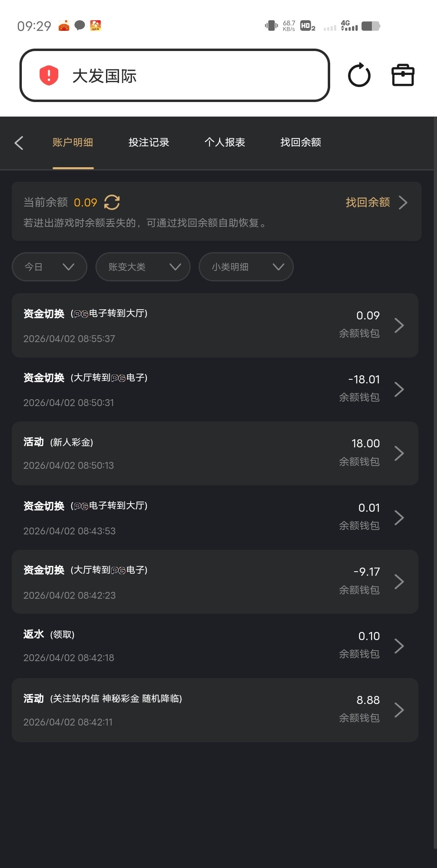Tap the back arrow icon
The width and height of the screenshot is (437, 868).
[x=19, y=143]
